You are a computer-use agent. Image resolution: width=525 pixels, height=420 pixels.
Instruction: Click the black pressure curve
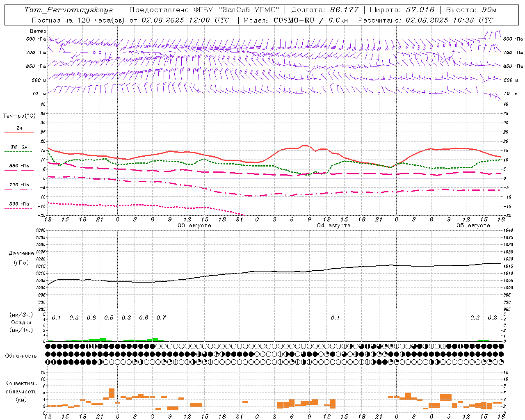click(x=275, y=271)
